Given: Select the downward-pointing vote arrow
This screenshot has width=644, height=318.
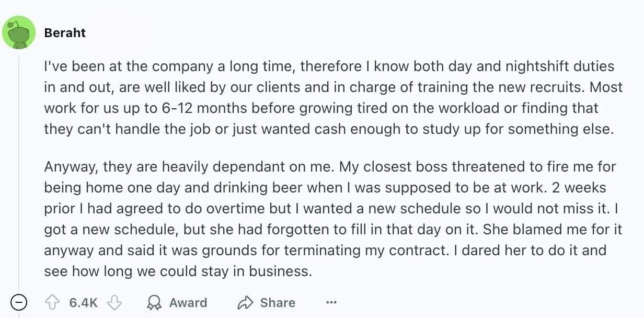Looking at the screenshot, I should coord(114,302).
